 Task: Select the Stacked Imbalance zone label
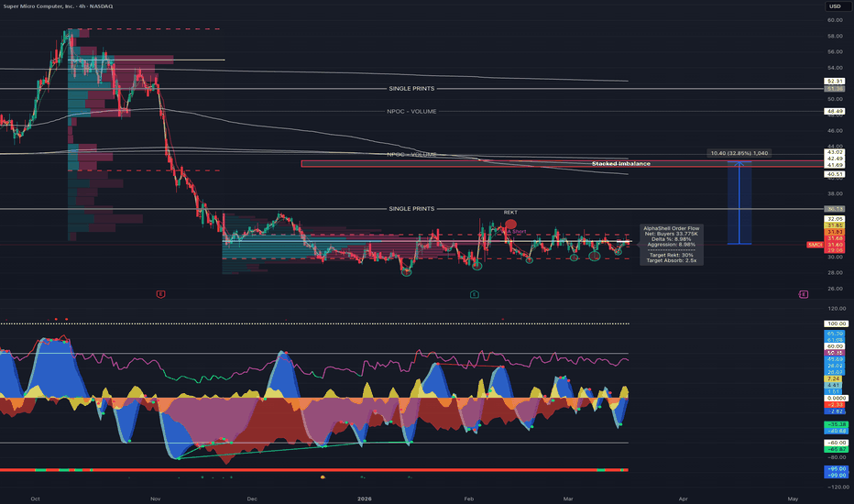(x=620, y=164)
